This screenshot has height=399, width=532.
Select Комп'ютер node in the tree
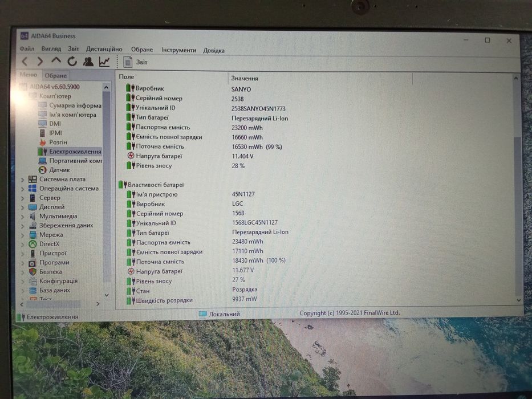[x=55, y=96]
